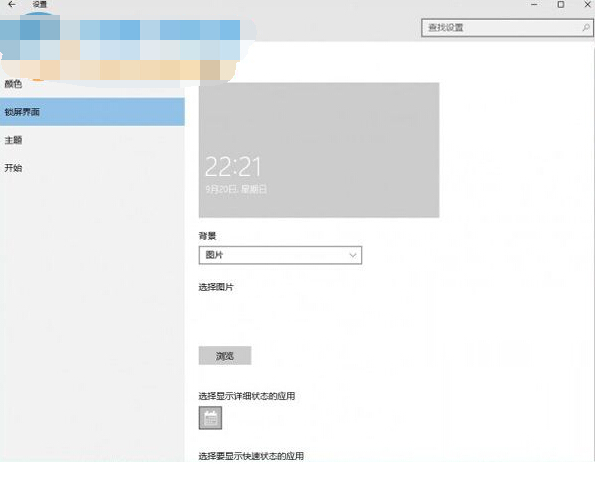Viewport: 595px width, 480px height.
Task: Click the 设置 window title text
Action: tap(39, 5)
